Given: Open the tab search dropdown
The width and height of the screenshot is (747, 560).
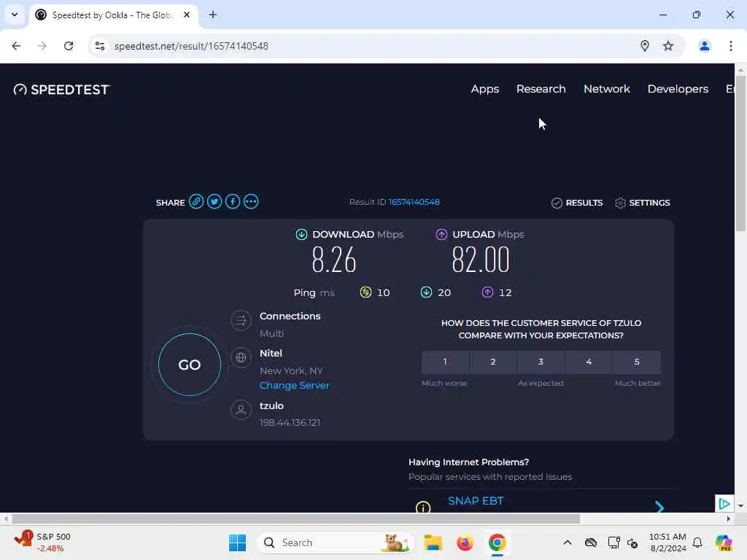Looking at the screenshot, I should tap(15, 15).
